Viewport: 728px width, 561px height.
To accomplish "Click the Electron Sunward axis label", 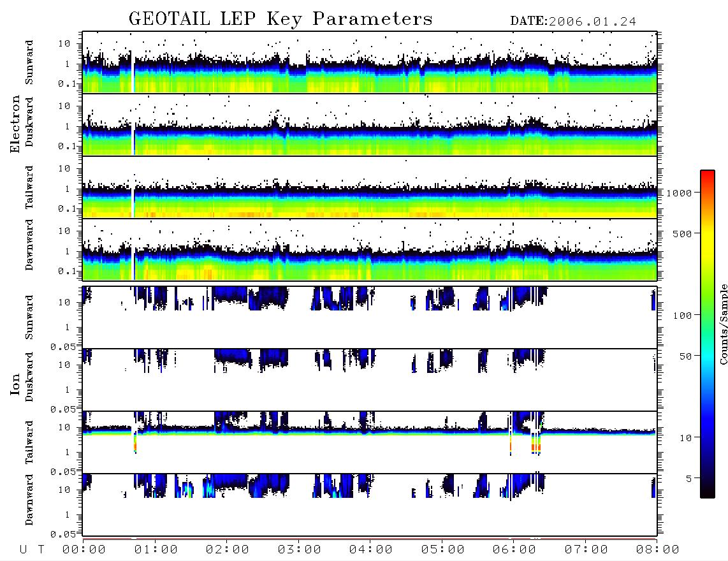I will pyautogui.click(x=29, y=62).
